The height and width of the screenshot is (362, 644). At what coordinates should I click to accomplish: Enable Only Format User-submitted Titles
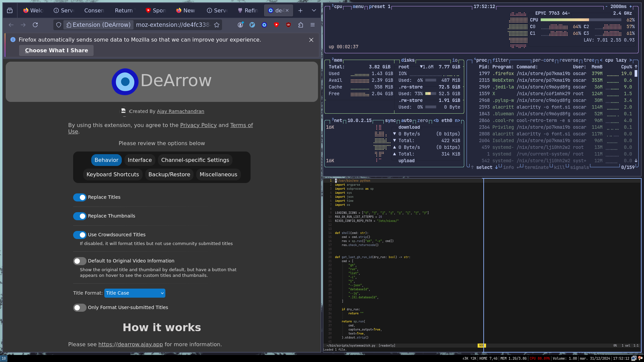pos(80,308)
